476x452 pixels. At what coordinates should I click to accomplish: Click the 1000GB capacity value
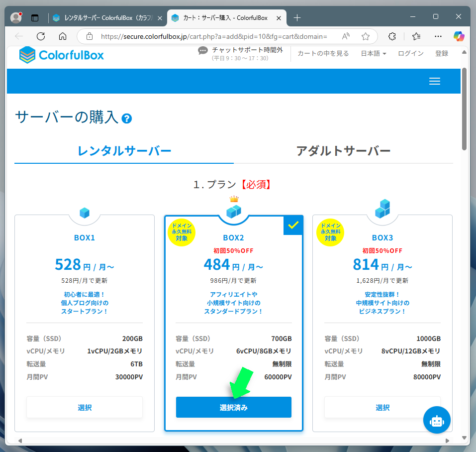pyautogui.click(x=429, y=339)
